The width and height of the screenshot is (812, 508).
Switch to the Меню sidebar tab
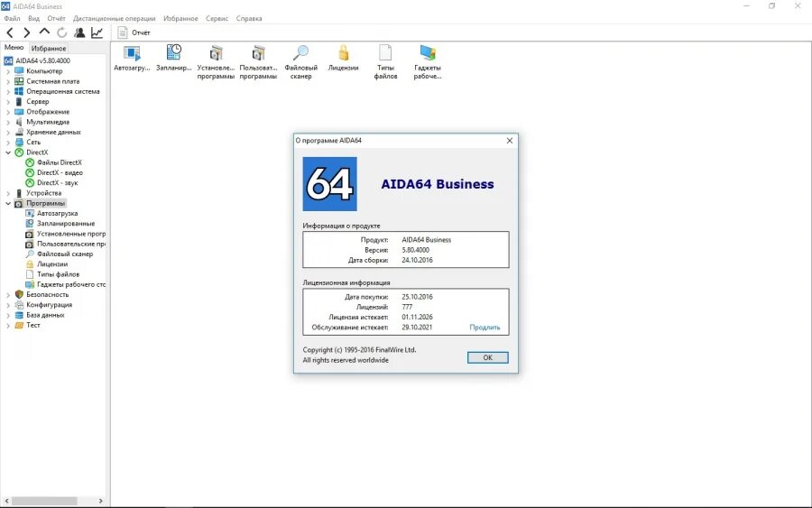(x=14, y=48)
